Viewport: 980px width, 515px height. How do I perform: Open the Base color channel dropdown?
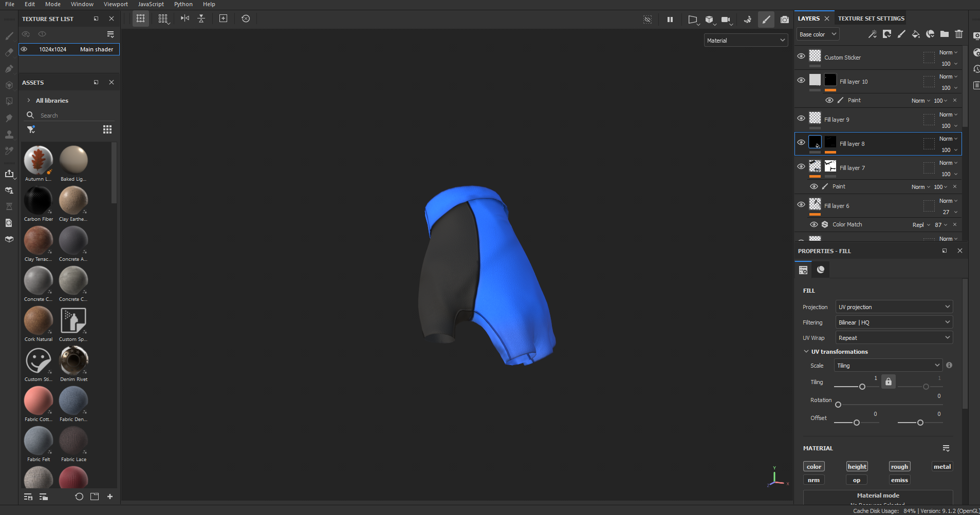[x=818, y=34]
